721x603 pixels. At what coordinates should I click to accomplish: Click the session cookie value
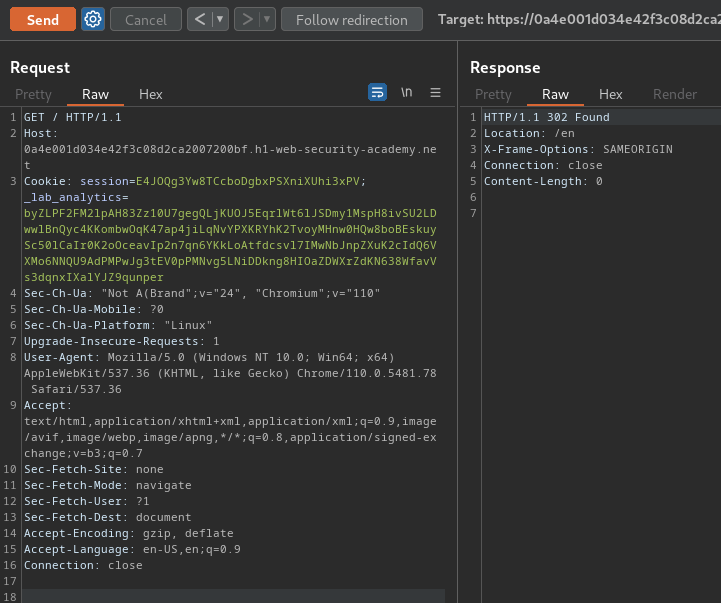tap(247, 181)
